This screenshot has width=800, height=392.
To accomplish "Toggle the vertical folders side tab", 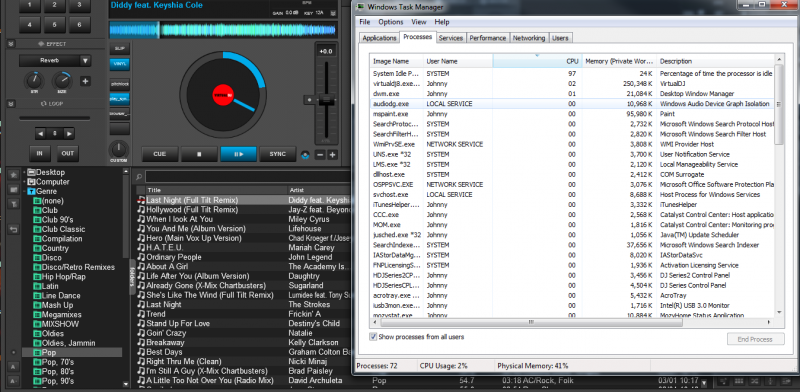I will coord(132,277).
